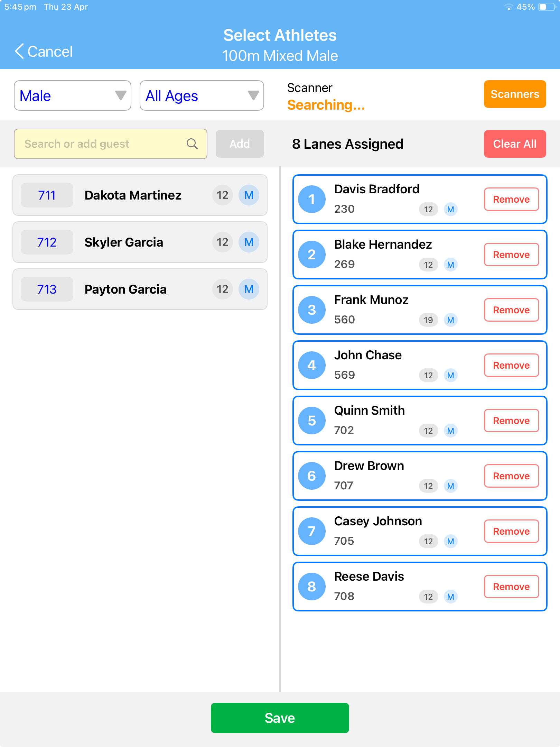Open the All Ages filter dropdown

202,95
